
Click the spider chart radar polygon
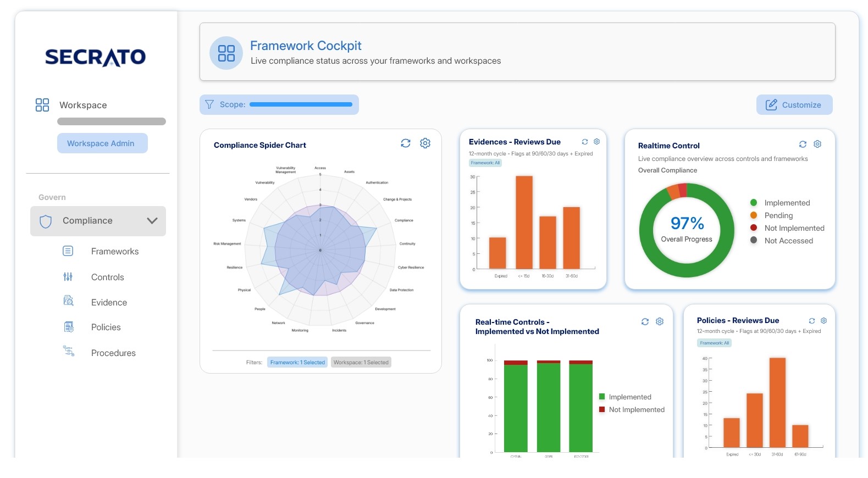320,251
